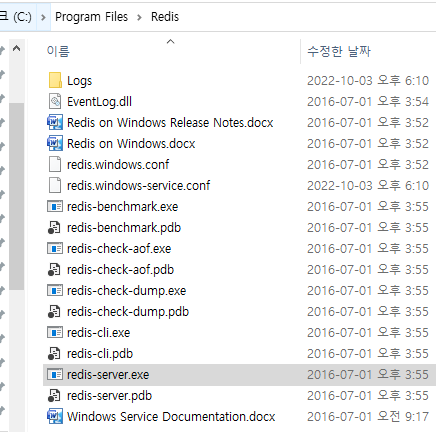Select the Redis on Windows.docx name
This screenshot has height=432, width=436.
click(131, 144)
